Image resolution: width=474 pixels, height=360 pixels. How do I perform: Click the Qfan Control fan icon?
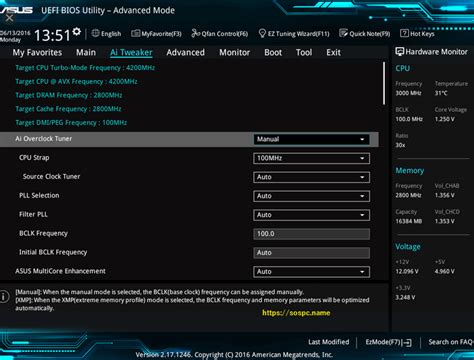coord(195,33)
